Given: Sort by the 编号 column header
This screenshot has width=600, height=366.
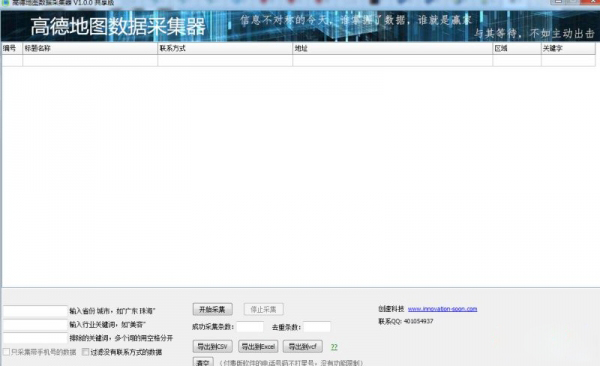Looking at the screenshot, I should click(12, 48).
